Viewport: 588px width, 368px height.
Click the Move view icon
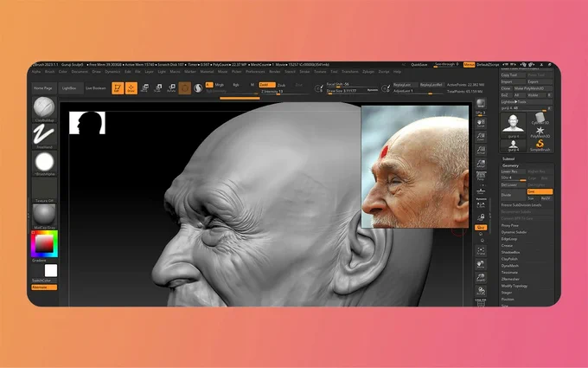pos(481,264)
